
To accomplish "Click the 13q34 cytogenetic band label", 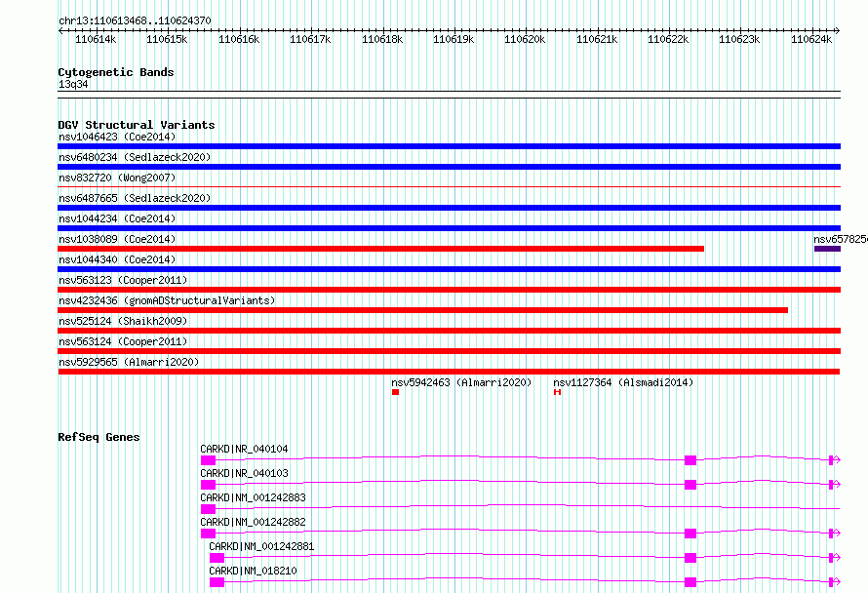I will tap(73, 84).
